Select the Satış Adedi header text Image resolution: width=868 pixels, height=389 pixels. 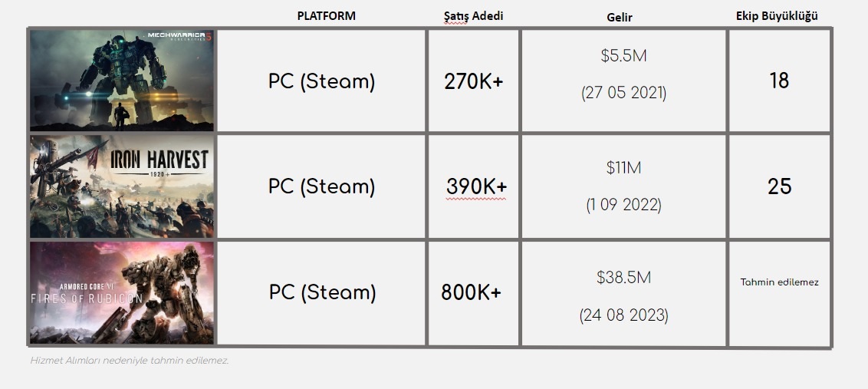click(473, 16)
